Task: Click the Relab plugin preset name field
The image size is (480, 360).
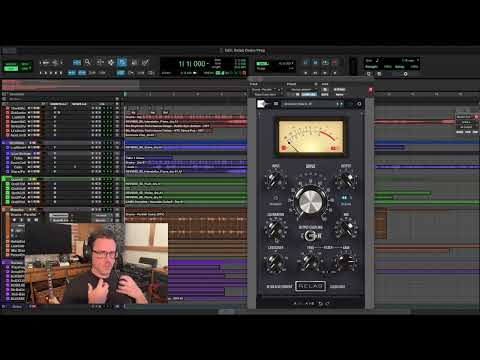Action: tap(308, 104)
